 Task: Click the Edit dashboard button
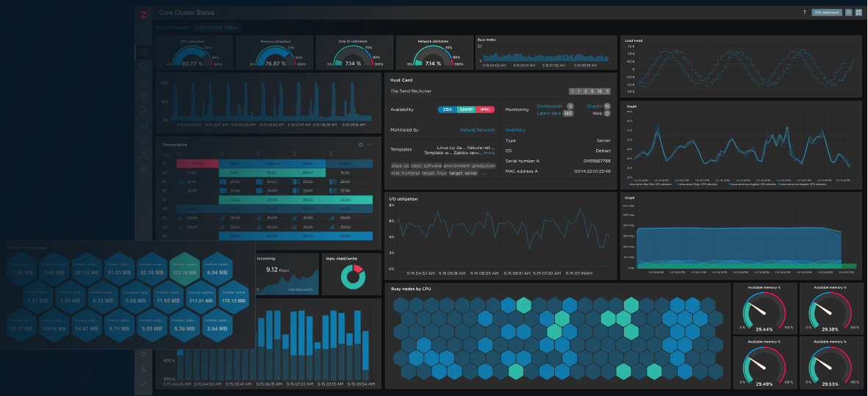click(827, 12)
